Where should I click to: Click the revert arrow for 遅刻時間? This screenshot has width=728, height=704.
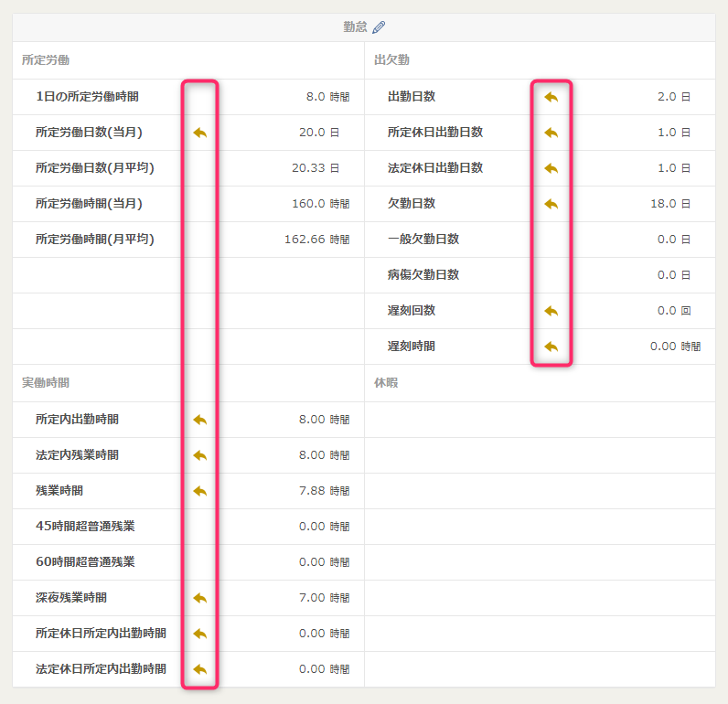point(551,347)
